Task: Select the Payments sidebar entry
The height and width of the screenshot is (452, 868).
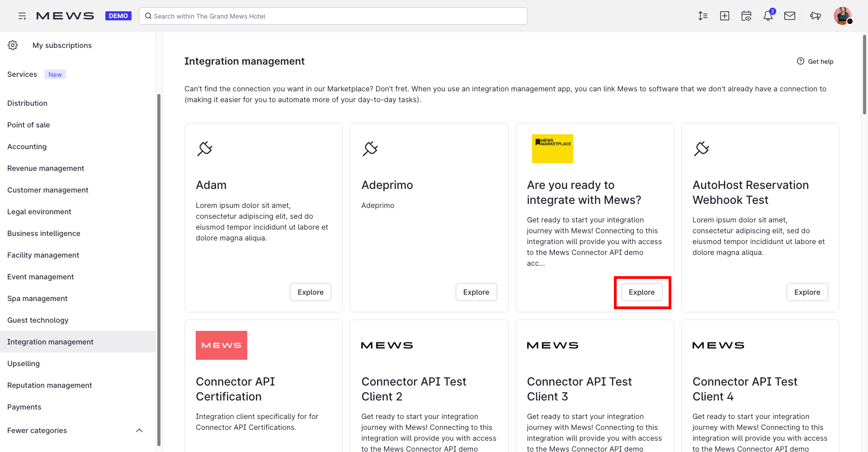Action: 24,407
